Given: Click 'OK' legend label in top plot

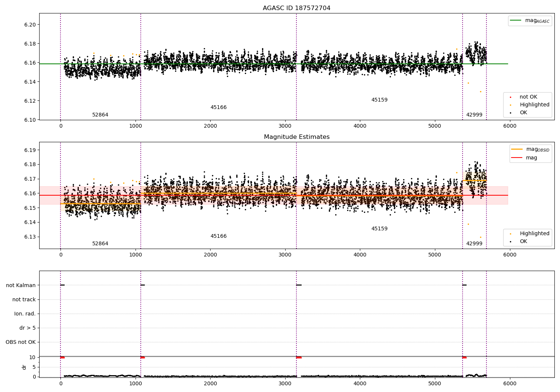Looking at the screenshot, I should [x=523, y=113].
